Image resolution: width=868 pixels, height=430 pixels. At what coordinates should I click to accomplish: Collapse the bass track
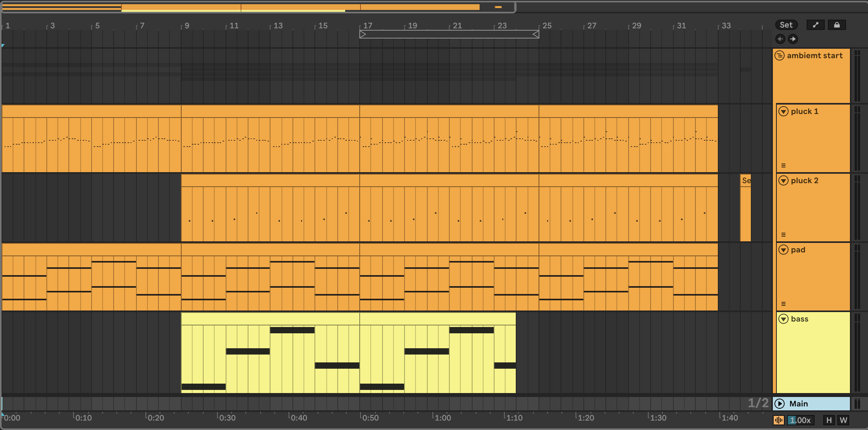pyautogui.click(x=783, y=319)
